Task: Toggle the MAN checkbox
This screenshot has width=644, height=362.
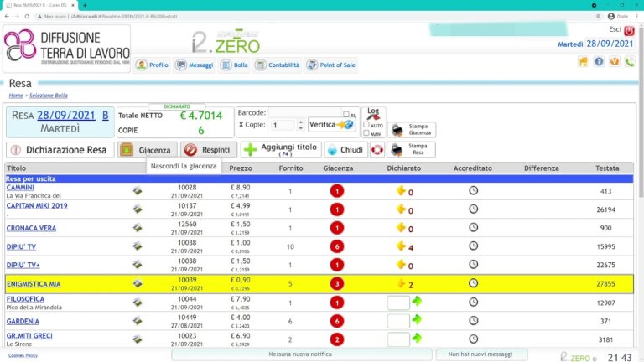Action: pyautogui.click(x=366, y=133)
